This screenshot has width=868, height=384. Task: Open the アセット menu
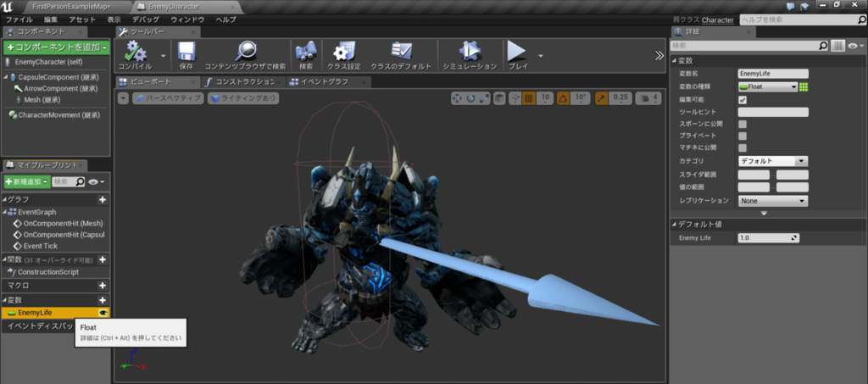coord(82,19)
